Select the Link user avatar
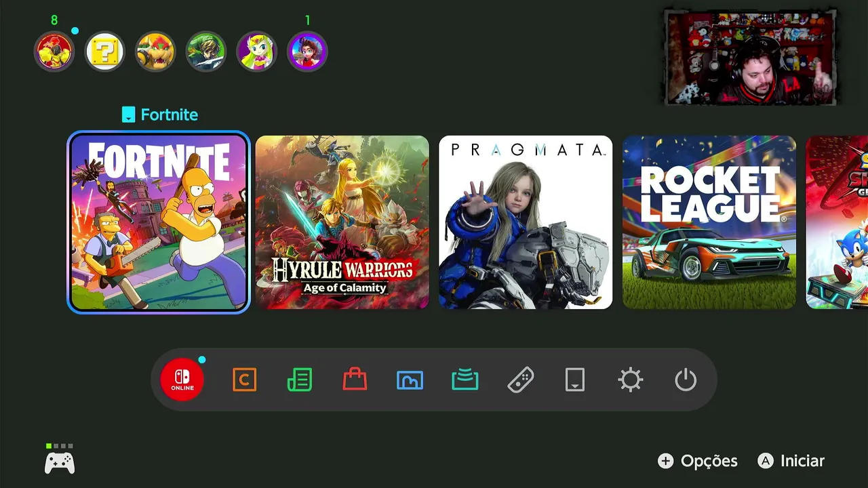868x488 pixels. (x=206, y=52)
